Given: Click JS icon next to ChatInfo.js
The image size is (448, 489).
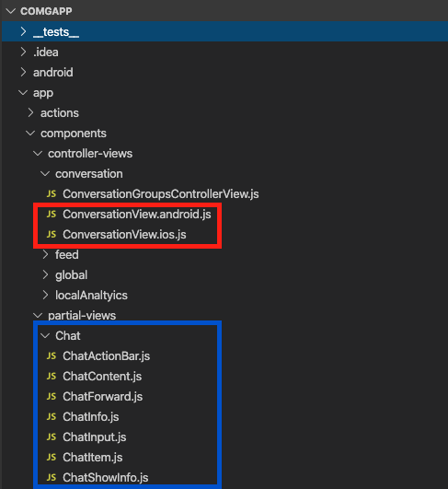Looking at the screenshot, I should 52,417.
